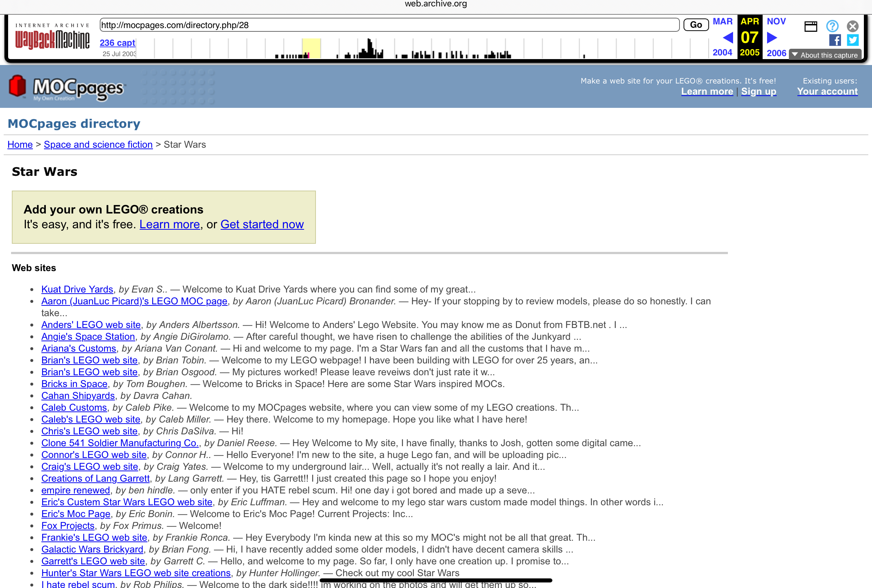Viewport: 872px width, 588px height.
Task: Click into the archived URL field
Action: (389, 25)
